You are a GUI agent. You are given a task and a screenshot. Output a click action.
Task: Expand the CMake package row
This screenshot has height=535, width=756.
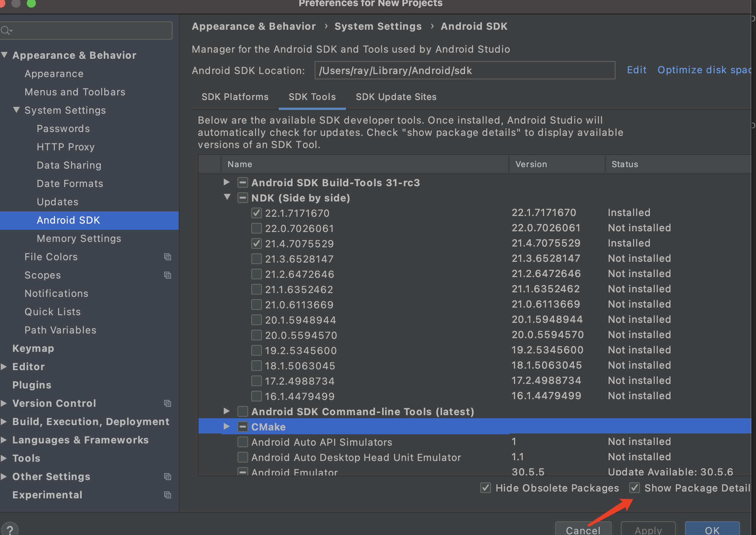(x=227, y=427)
